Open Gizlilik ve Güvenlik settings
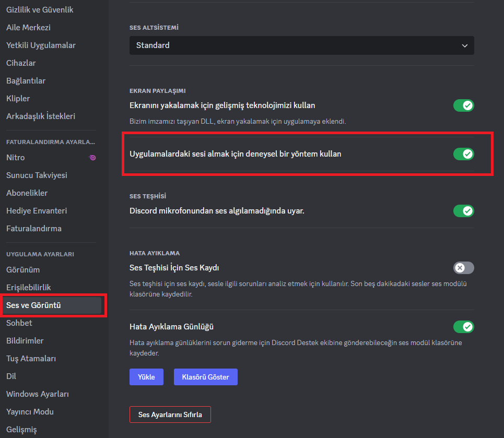Viewport: 504px width, 438px height. (40, 10)
